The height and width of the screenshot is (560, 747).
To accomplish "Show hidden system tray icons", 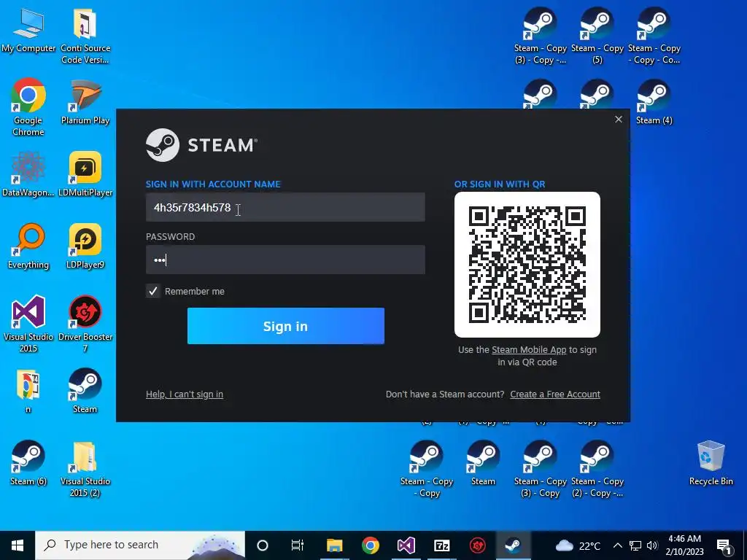I will pos(617,545).
